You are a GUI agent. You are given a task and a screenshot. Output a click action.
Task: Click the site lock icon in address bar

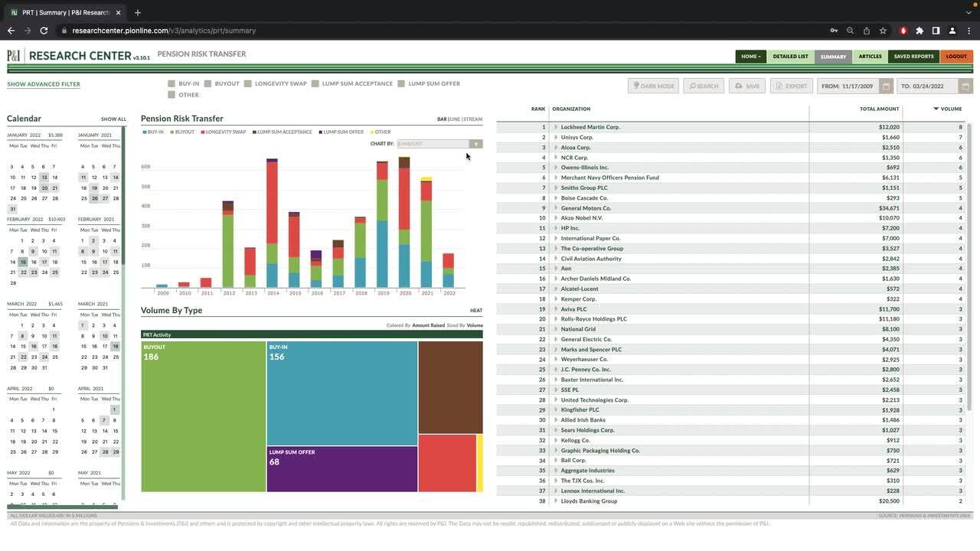(x=64, y=31)
